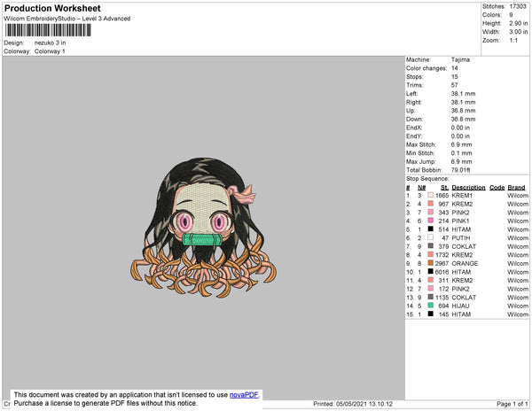The image size is (532, 411).
Task: Click the Min Stitch value 0.1 mm
Action: click(461, 153)
